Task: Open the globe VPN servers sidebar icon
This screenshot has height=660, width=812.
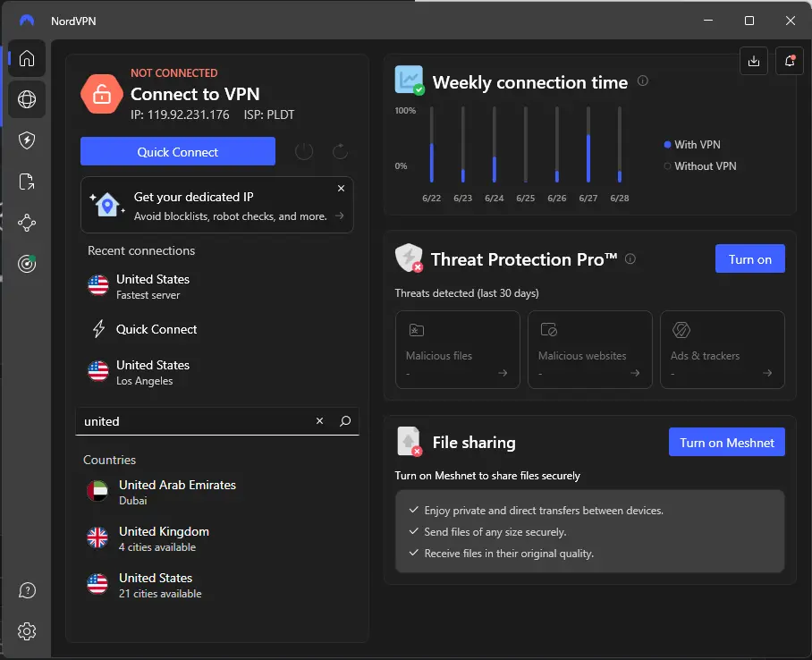Action: click(x=27, y=99)
